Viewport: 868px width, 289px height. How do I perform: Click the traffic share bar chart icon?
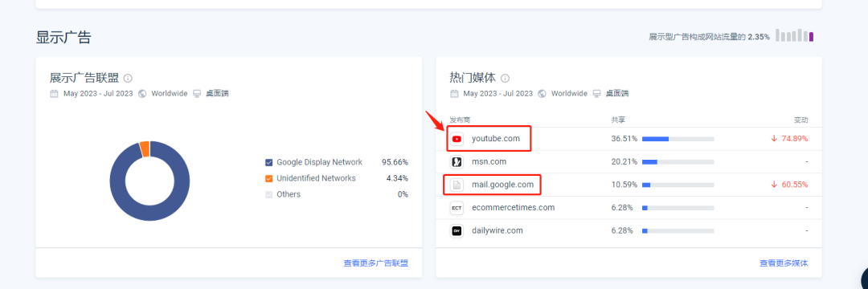[794, 35]
